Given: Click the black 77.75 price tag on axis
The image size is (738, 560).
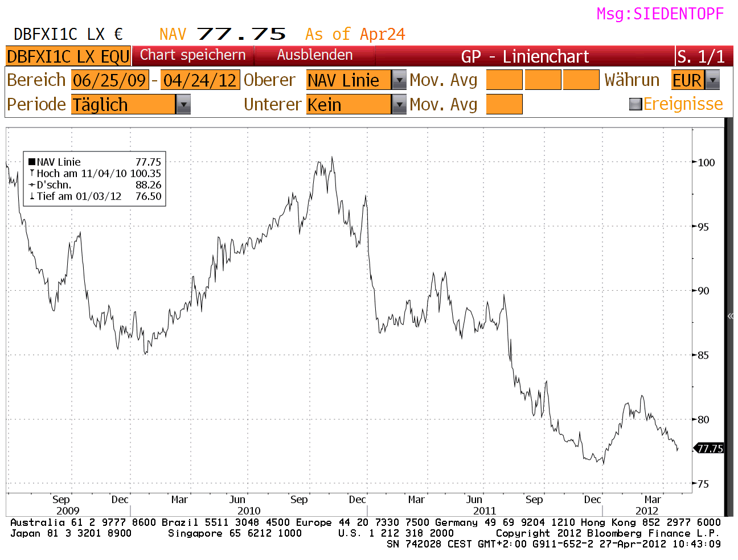Looking at the screenshot, I should tap(710, 448).
